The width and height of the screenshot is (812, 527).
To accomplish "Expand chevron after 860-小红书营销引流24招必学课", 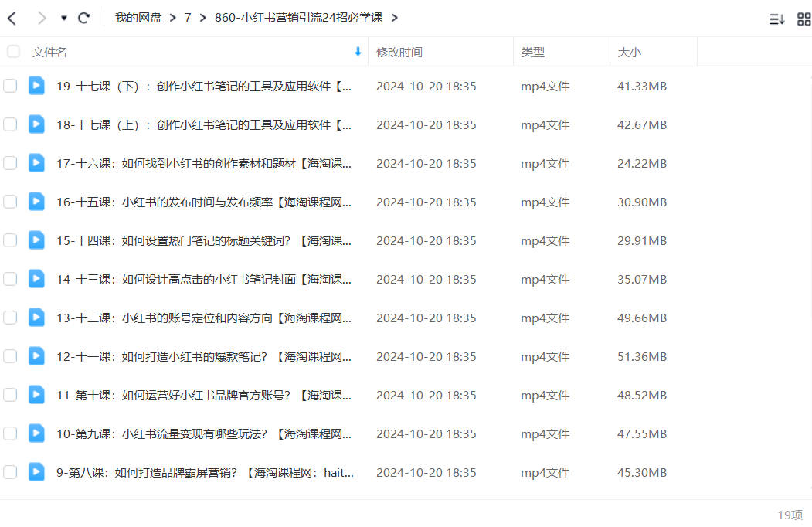I will [x=395, y=18].
